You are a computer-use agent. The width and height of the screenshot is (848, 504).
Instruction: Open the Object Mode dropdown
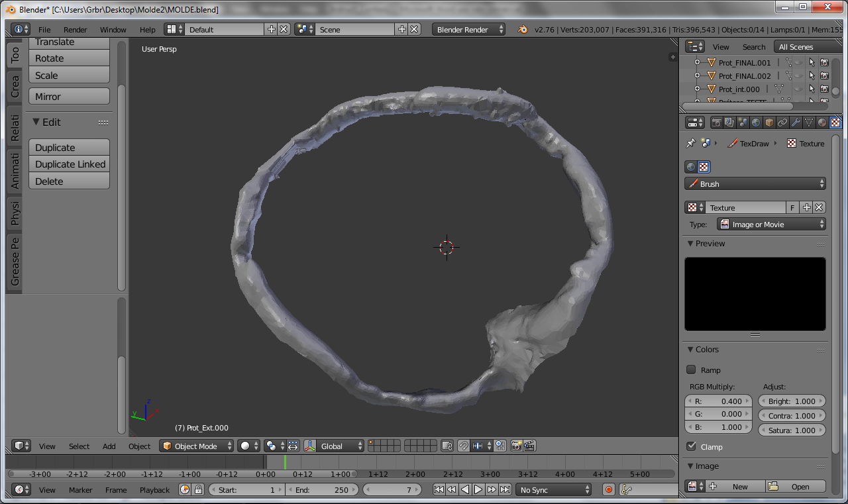(x=197, y=446)
